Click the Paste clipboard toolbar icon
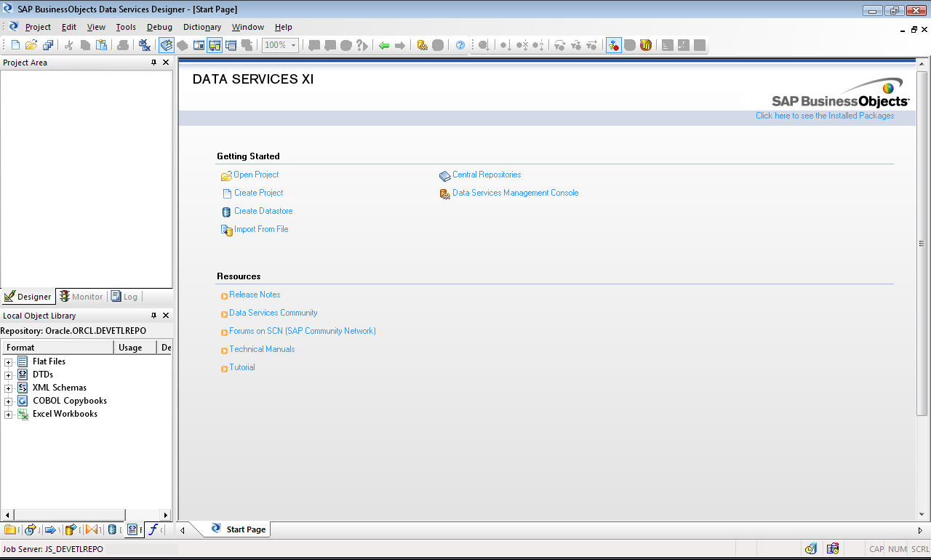Viewport: 931px width, 560px height. pyautogui.click(x=101, y=45)
